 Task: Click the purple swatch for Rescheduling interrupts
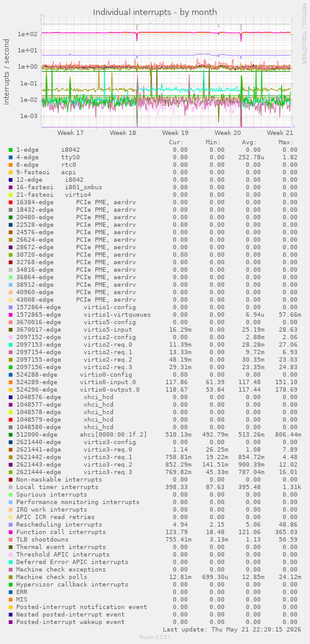click(x=11, y=525)
